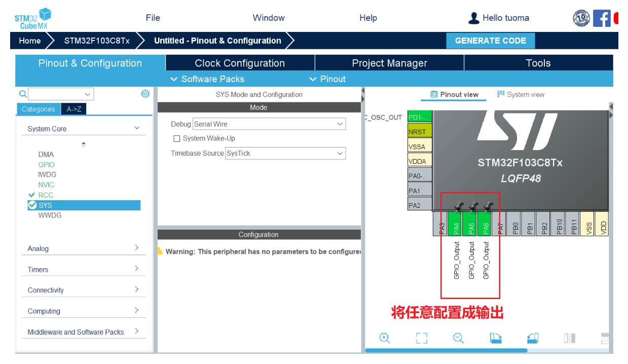Switch to System view
Viewport: 628px width, 364px height.
click(x=521, y=94)
